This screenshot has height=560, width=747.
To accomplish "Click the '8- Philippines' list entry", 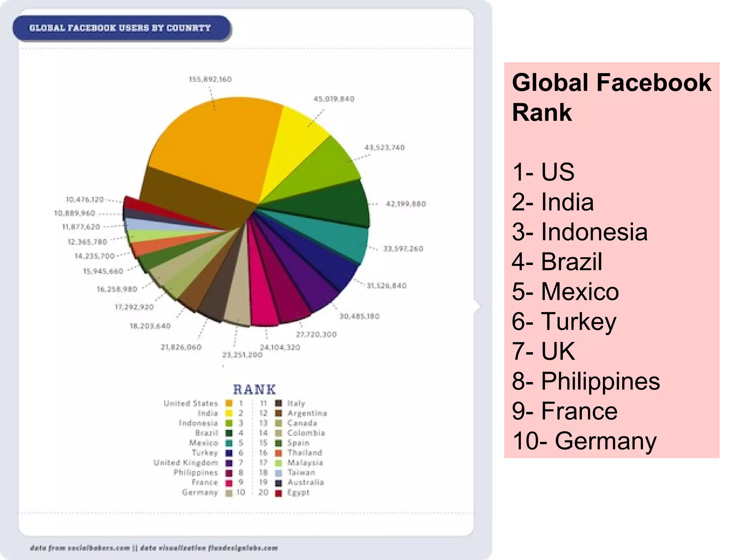I will (x=586, y=382).
